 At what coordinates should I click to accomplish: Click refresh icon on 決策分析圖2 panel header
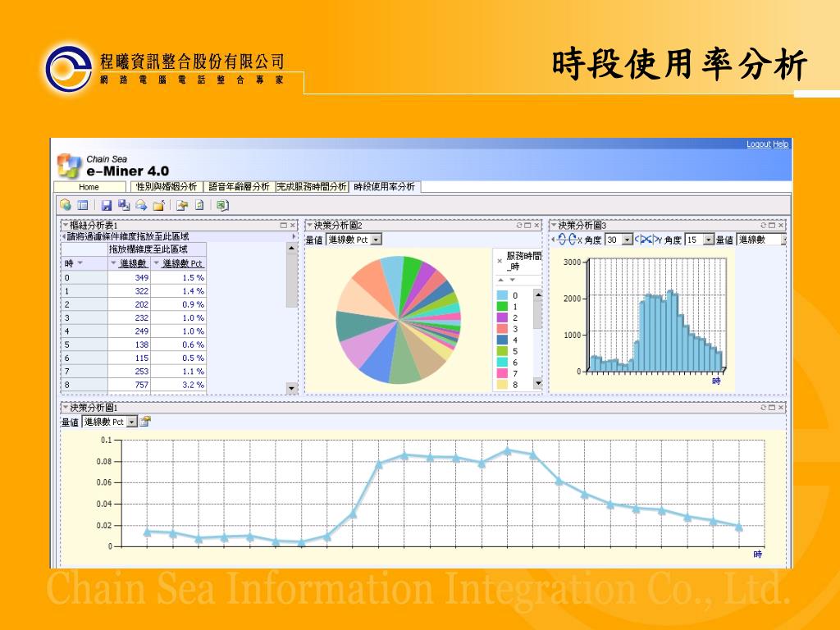tap(519, 226)
